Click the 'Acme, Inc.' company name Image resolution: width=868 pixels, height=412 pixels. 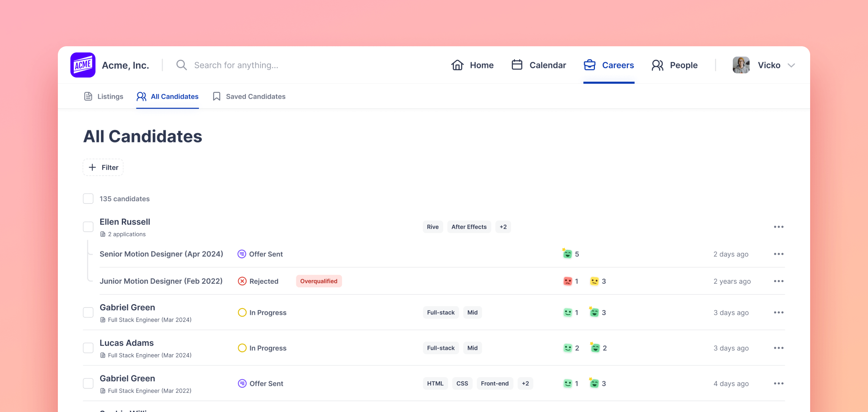pos(125,65)
